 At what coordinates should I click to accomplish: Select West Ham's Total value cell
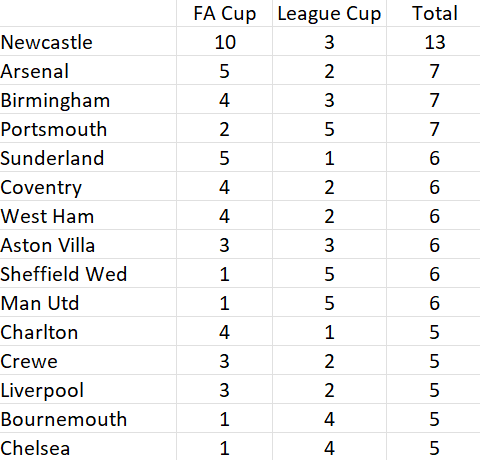(434, 215)
